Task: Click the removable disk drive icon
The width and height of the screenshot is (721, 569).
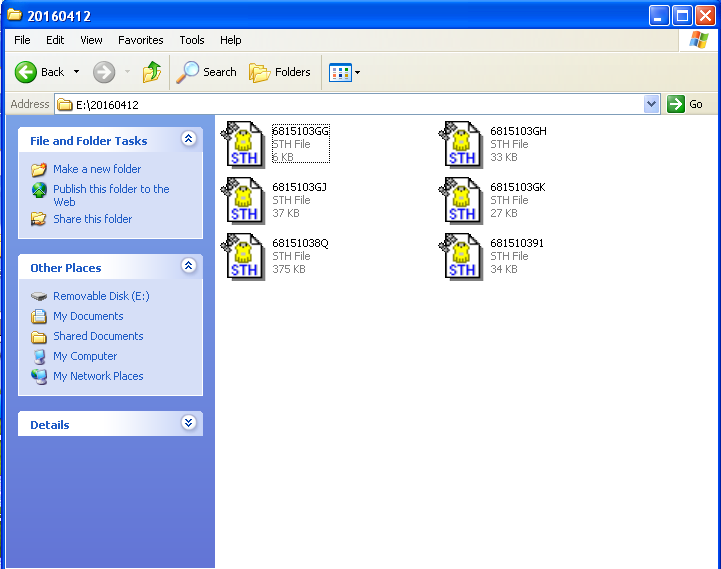Action: [x=39, y=296]
